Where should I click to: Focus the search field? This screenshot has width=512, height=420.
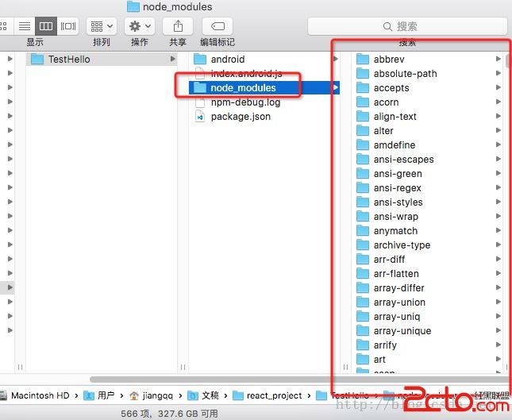pos(407,26)
